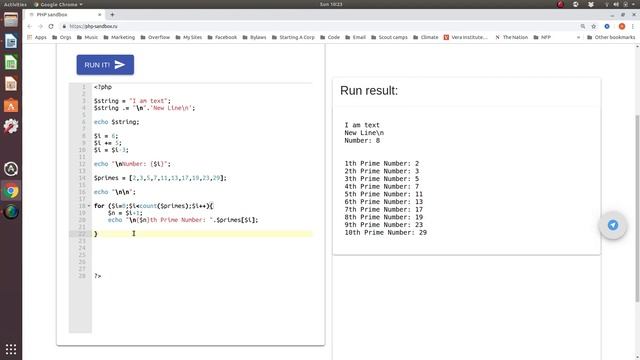This screenshot has width=640, height=360.
Task: Open a new Chrome tab with plus button
Action: pyautogui.click(x=112, y=14)
